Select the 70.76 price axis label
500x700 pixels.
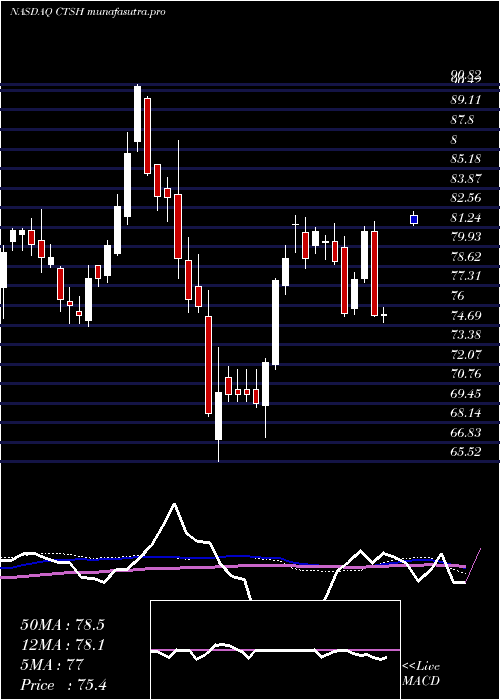(x=466, y=374)
